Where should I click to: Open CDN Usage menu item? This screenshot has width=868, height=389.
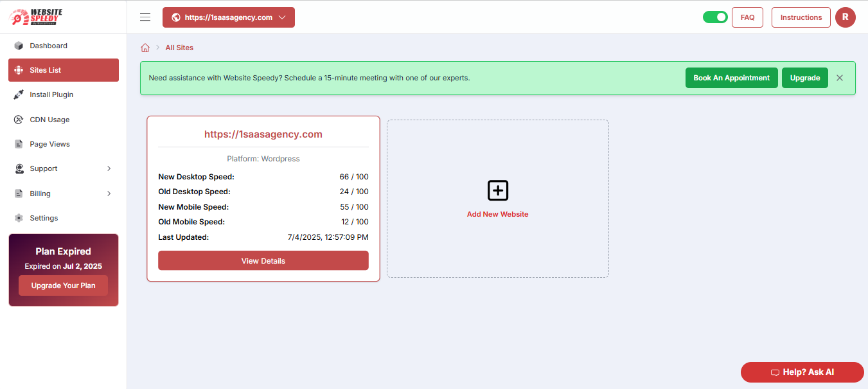64,120
